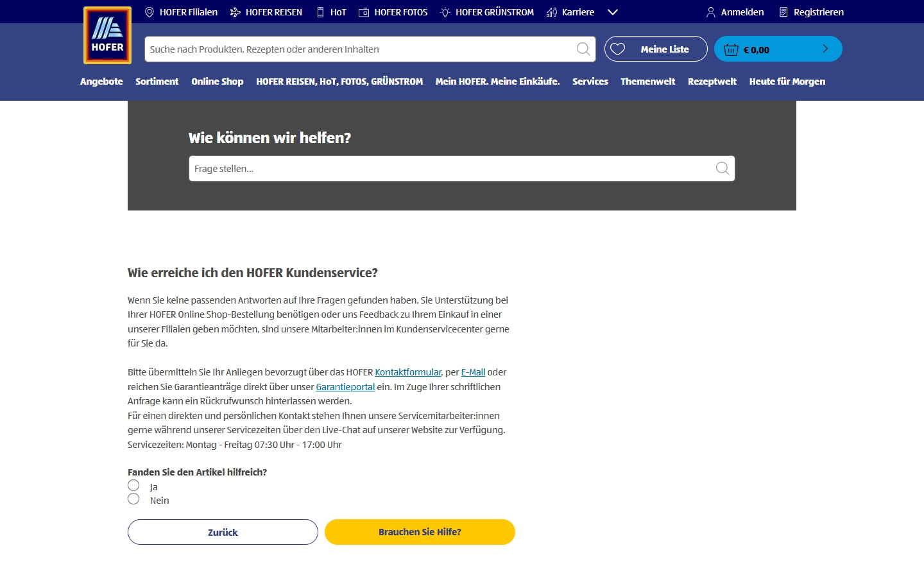Click the Meine Liste button label

pos(665,49)
